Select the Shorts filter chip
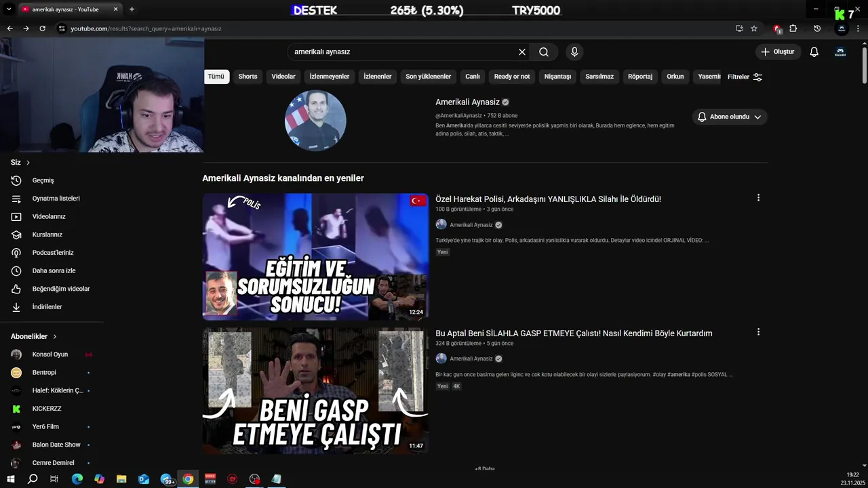Viewport: 868px width, 488px height. (248, 77)
